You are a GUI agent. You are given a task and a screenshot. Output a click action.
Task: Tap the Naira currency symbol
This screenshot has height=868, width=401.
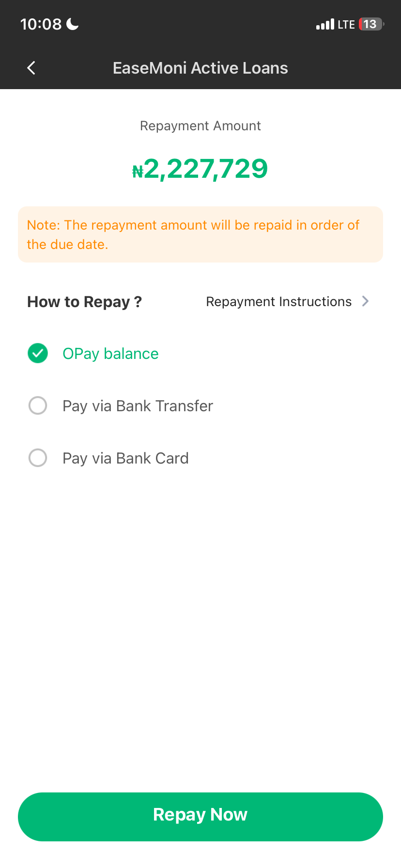[138, 171]
